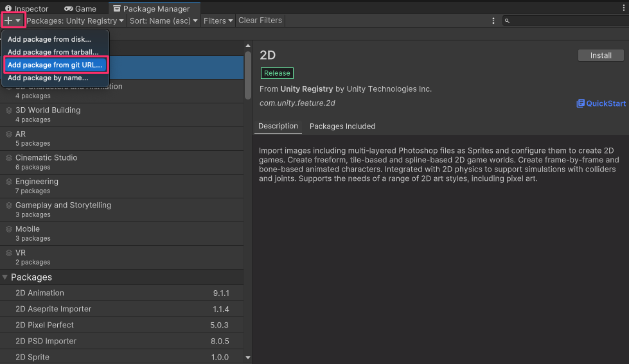Screen dimensions: 629x364
Task: Click the layers icon beside Gameplay and Storytelling
Action: [x=9, y=205]
